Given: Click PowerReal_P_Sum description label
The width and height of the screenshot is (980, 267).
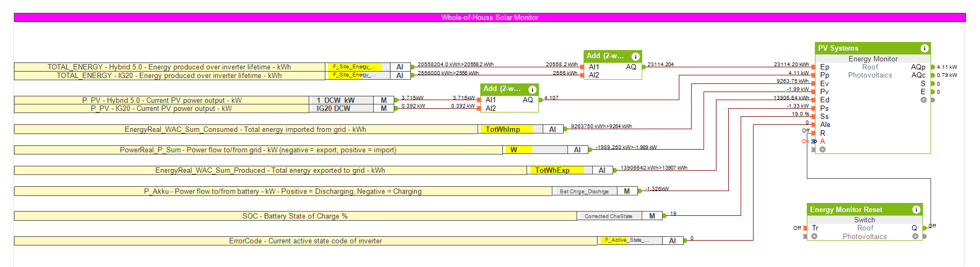Looking at the screenshot, I should pyautogui.click(x=258, y=150).
